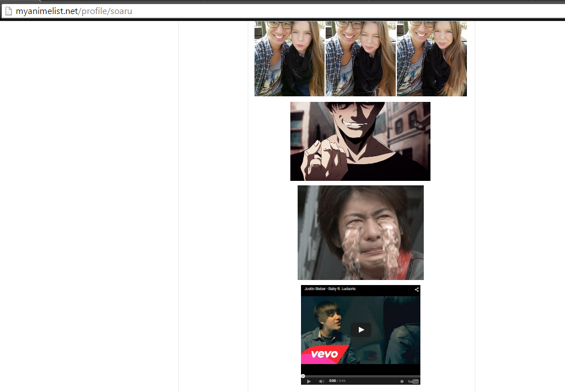This screenshot has height=392, width=565.
Task: Click the video progress bar scrubber
Action: coord(303,376)
